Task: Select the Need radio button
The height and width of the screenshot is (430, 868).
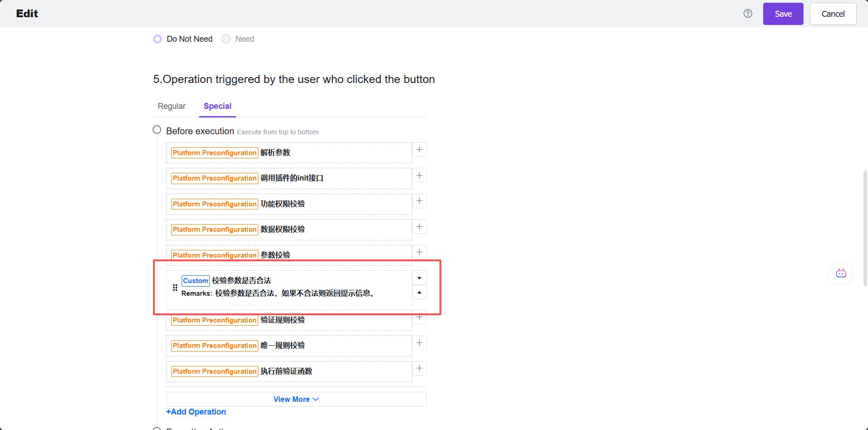Action: click(226, 39)
